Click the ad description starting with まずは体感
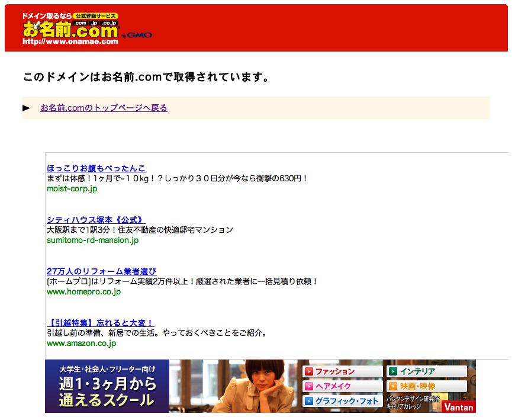Viewport: 515px width, 420px height. (x=178, y=178)
